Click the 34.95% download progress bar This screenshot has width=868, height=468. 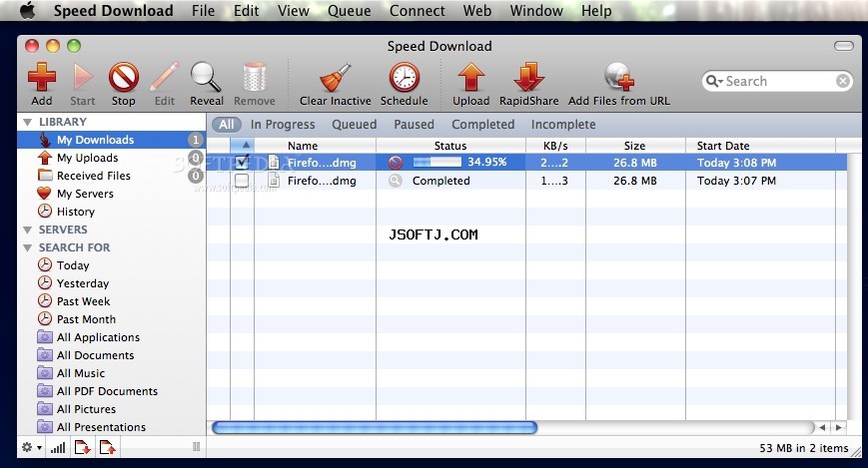[436, 162]
